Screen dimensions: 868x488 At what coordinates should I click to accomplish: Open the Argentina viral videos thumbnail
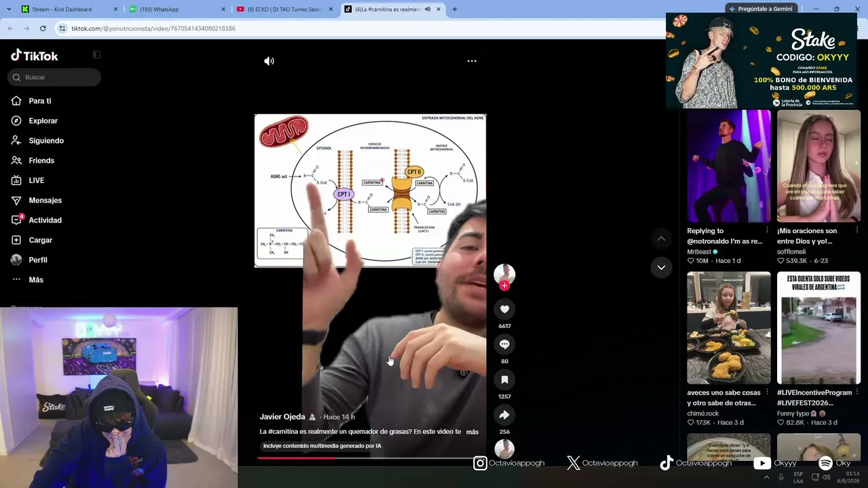click(818, 328)
